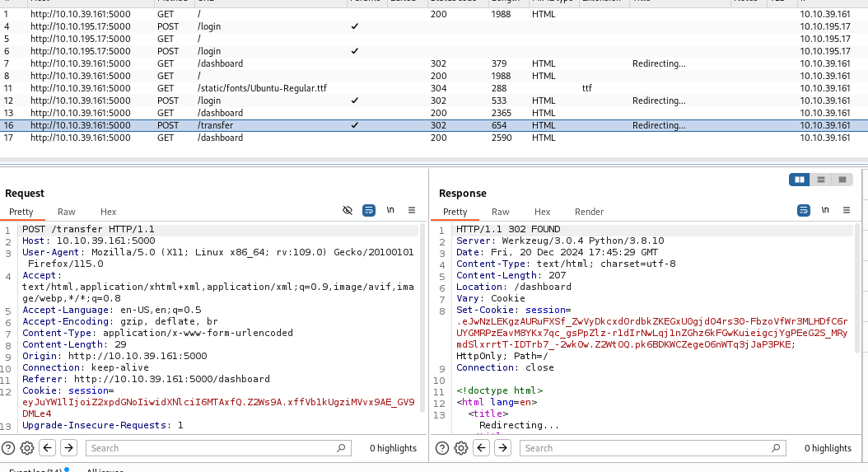
Task: Click help icon under Response panel
Action: tap(442, 448)
